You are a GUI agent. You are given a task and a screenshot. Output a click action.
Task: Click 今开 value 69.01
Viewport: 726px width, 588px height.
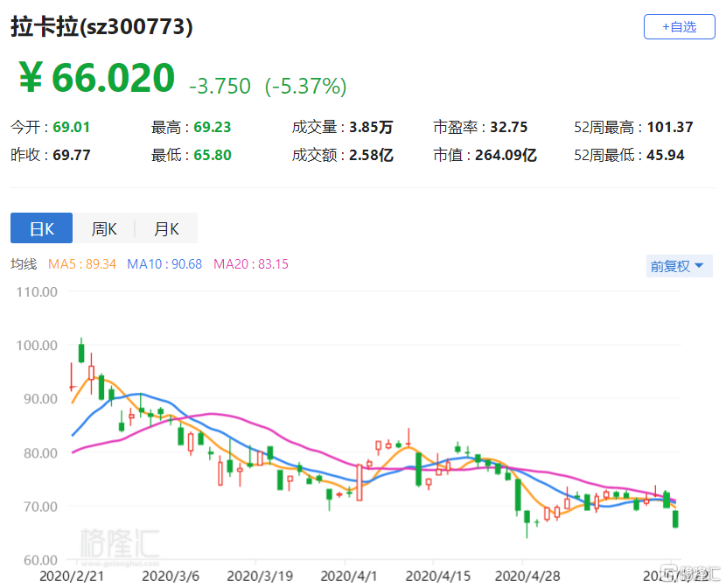(72, 127)
